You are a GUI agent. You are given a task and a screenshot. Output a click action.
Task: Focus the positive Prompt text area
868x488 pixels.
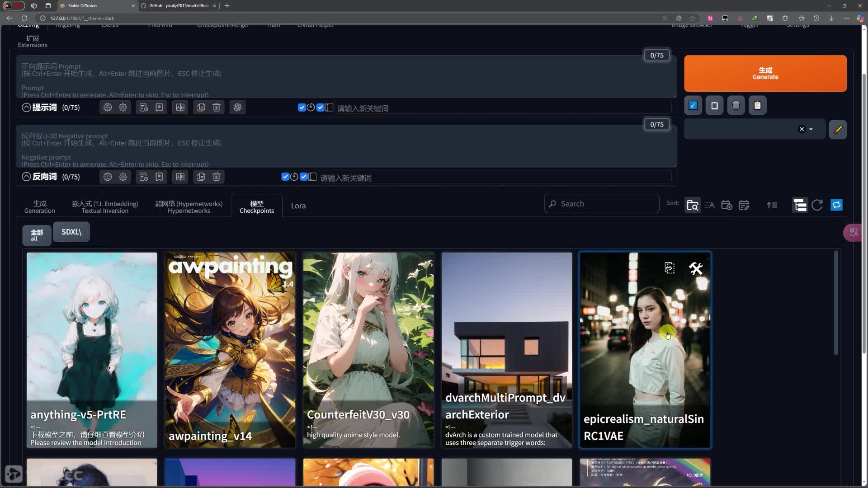346,77
